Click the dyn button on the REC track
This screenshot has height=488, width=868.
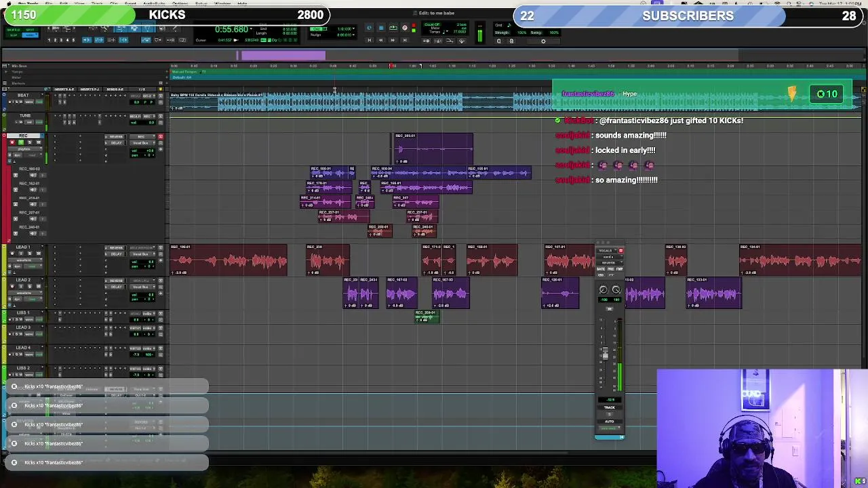17,155
